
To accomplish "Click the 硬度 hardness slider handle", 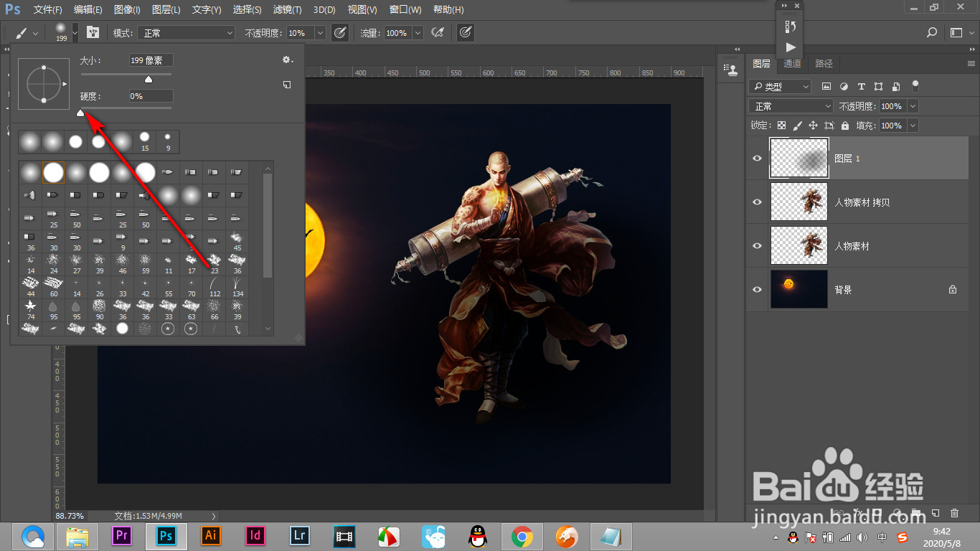I will tap(80, 113).
